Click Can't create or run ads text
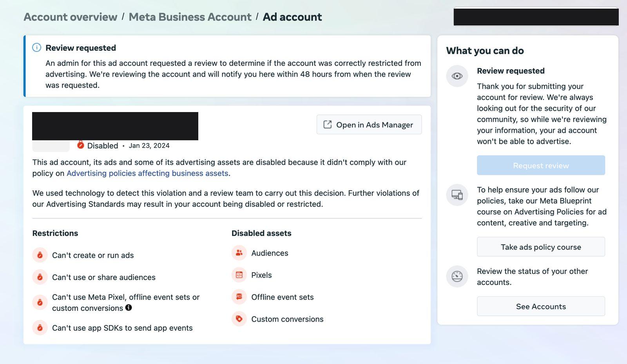Image resolution: width=627 pixels, height=364 pixels. 93,255
